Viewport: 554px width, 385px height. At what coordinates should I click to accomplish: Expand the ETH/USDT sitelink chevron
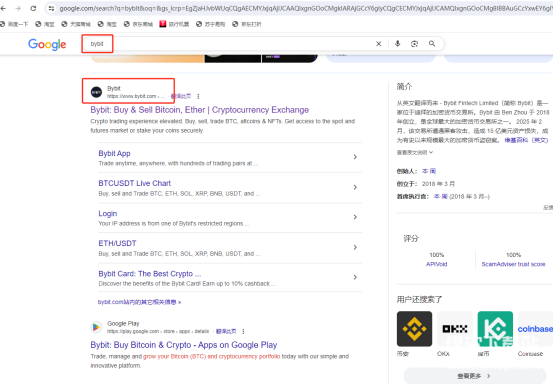coord(355,247)
